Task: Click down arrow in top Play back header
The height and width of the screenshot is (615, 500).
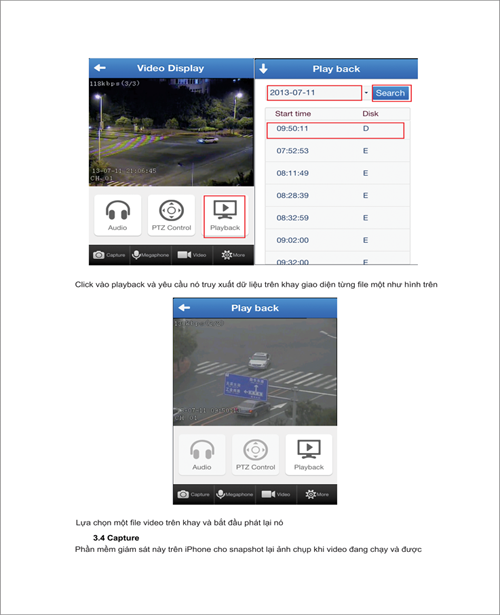Action: coord(264,69)
